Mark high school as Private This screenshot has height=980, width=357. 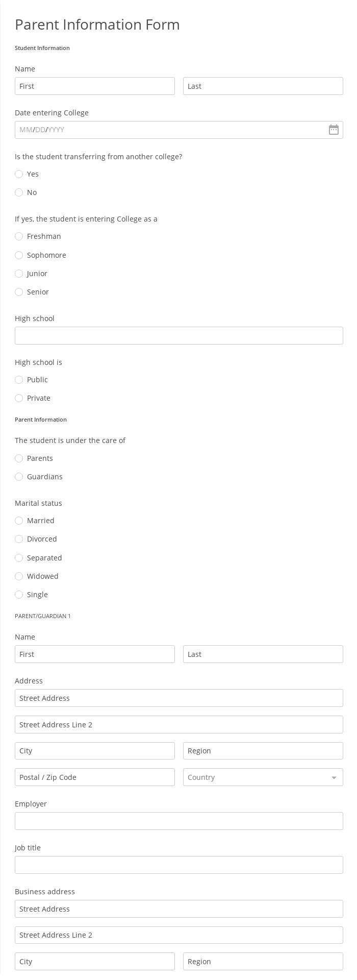pyautogui.click(x=19, y=398)
